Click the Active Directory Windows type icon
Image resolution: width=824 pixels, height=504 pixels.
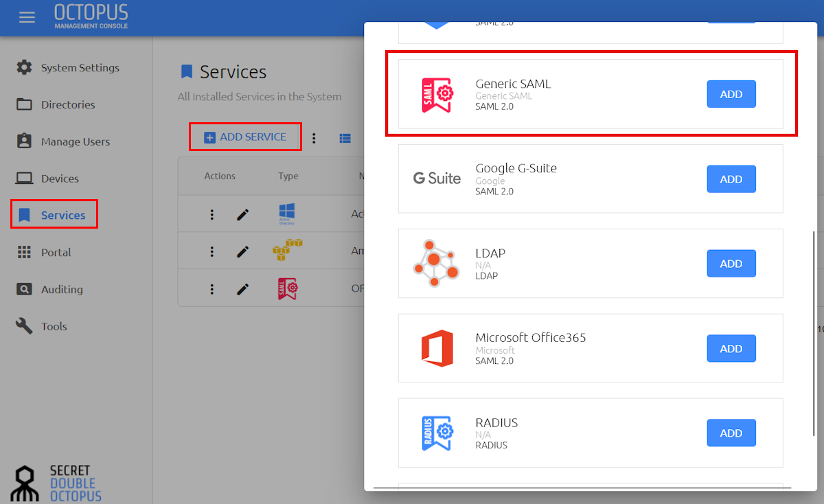coord(287,214)
